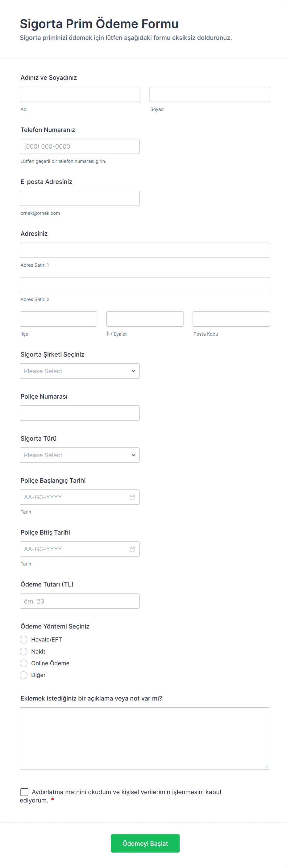Viewport: 287px width, 868px height.
Task: Click the Poliçe Numarası field
Action: [79, 413]
